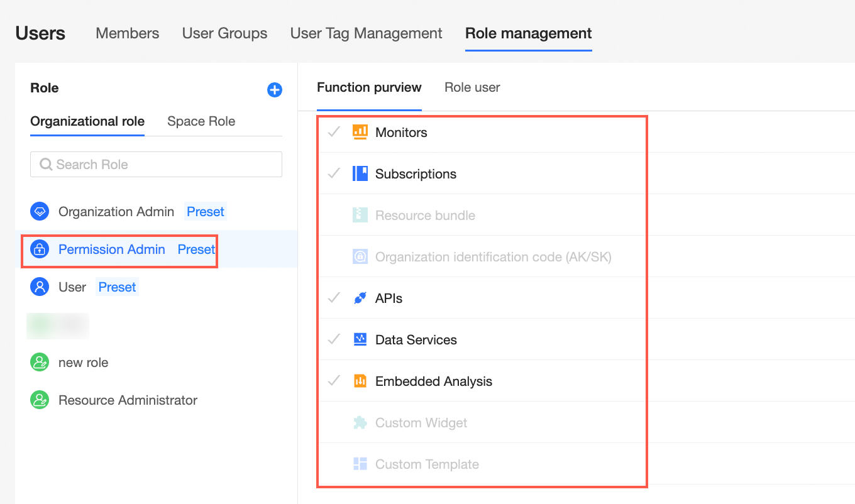The image size is (855, 504).
Task: Click the Data Services icon
Action: (360, 340)
